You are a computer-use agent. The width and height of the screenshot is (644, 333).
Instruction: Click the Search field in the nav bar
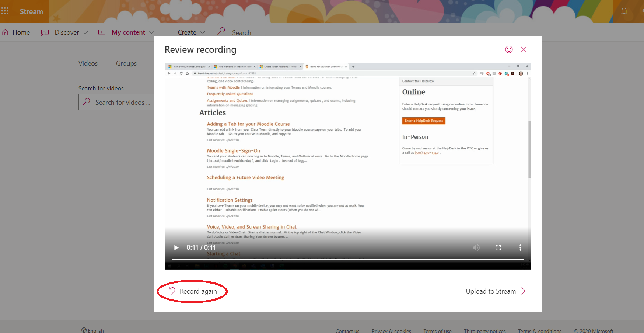pyautogui.click(x=242, y=33)
